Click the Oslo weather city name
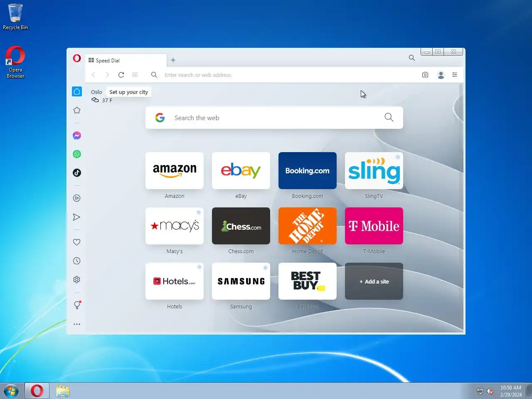This screenshot has height=399, width=532. (96, 92)
